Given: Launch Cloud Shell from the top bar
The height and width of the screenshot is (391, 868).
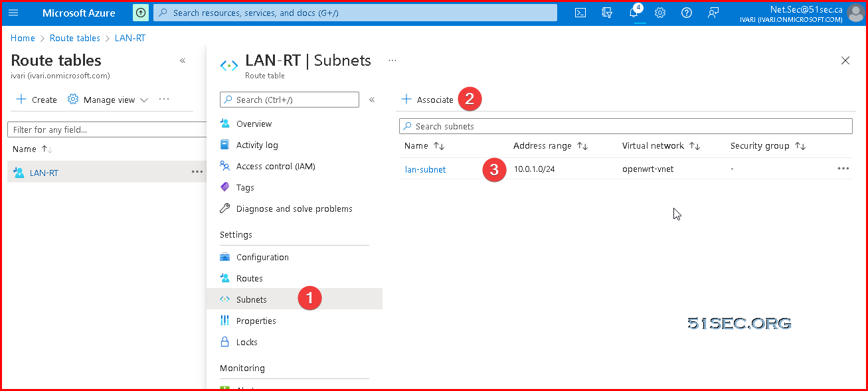Looking at the screenshot, I should [x=580, y=13].
